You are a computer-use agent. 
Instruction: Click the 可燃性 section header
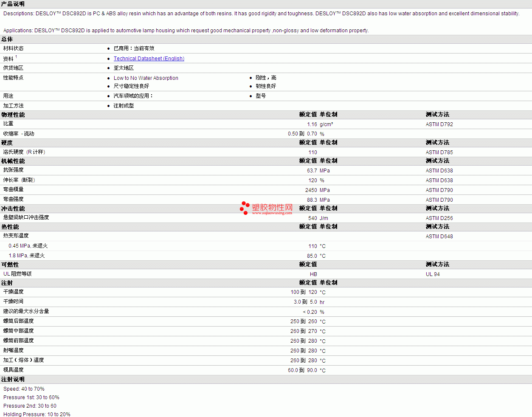click(x=10, y=265)
